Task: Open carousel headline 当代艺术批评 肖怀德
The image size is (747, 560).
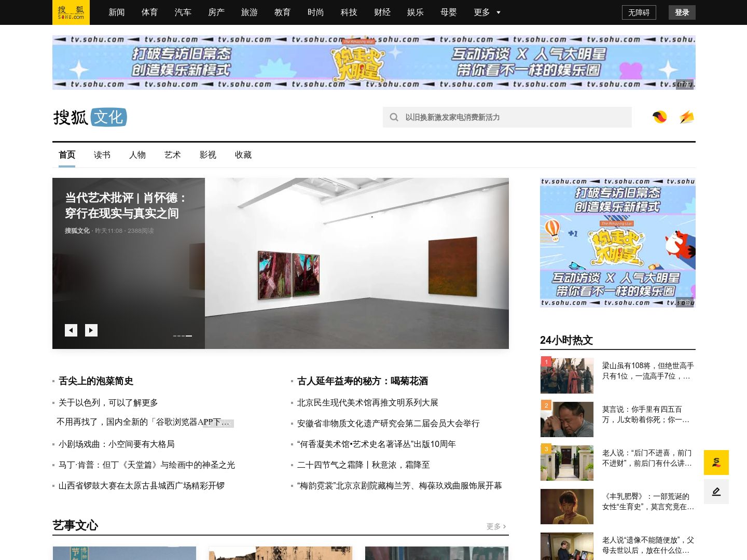Action: click(126, 205)
